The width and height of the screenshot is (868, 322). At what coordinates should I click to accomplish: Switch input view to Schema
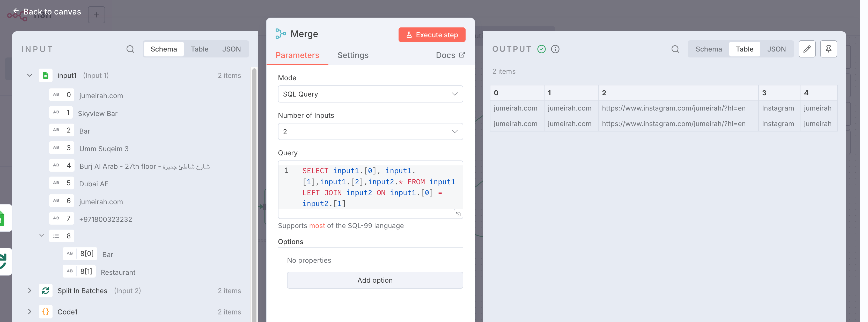point(164,49)
